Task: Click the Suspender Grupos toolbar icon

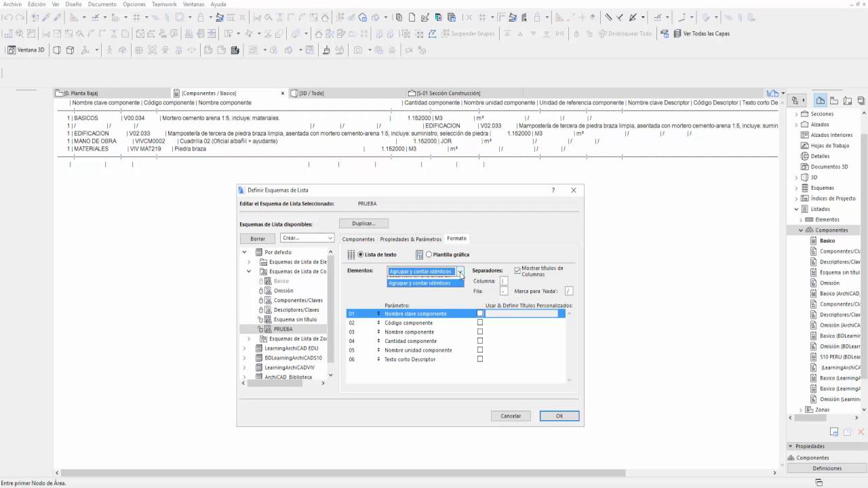Action: [446, 33]
